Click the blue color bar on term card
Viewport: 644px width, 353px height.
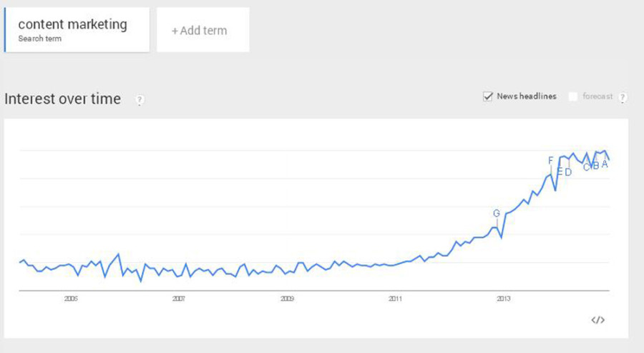(5, 30)
